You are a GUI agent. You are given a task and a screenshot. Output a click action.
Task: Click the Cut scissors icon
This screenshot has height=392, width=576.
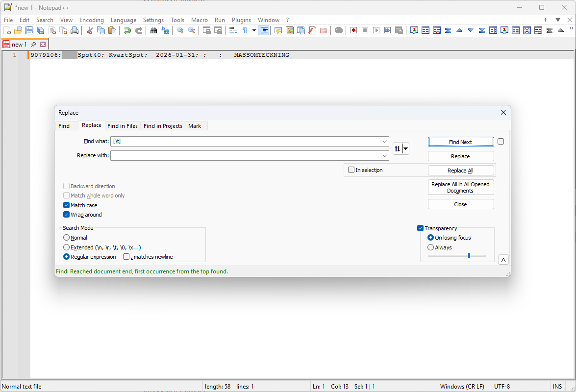pos(89,30)
